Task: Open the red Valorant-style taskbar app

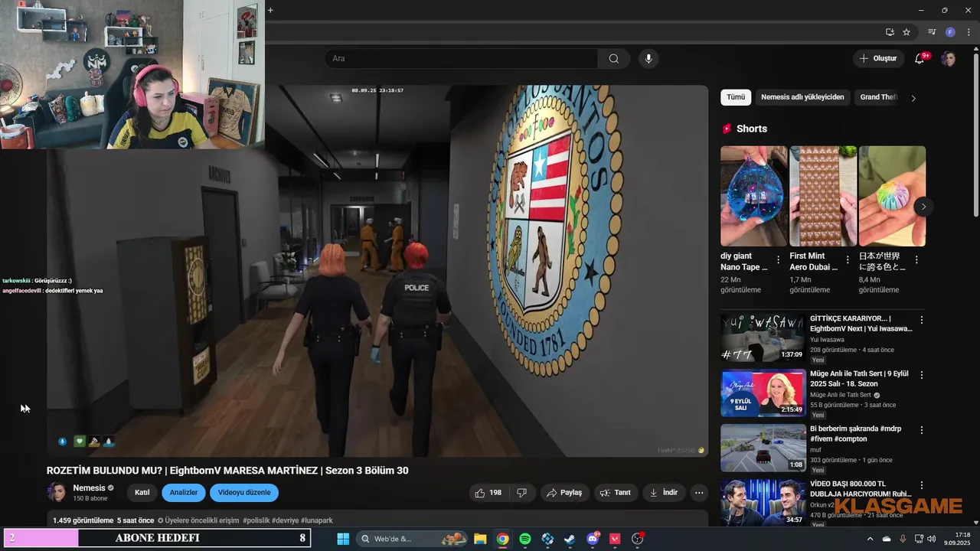Action: point(615,539)
